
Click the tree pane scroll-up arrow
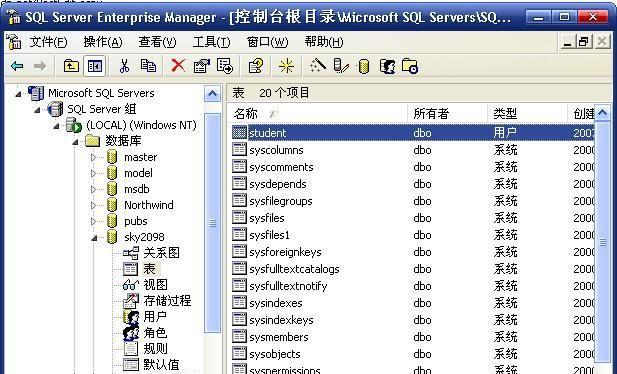pyautogui.click(x=212, y=94)
